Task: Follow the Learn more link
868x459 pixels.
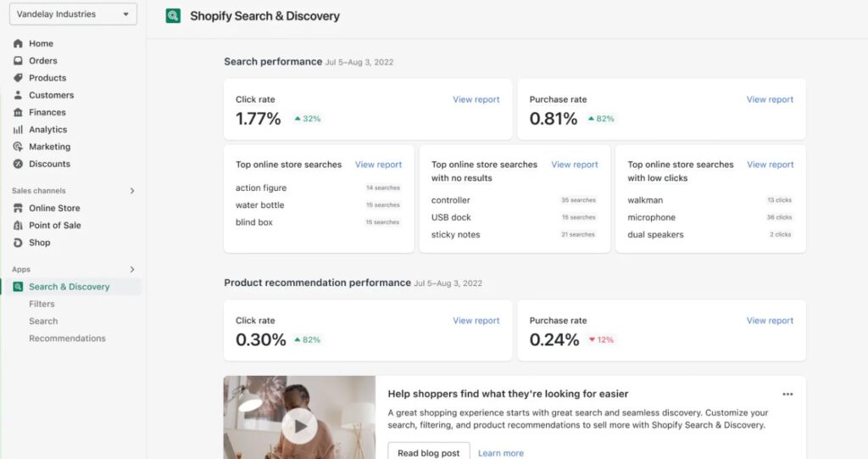Action: click(500, 453)
